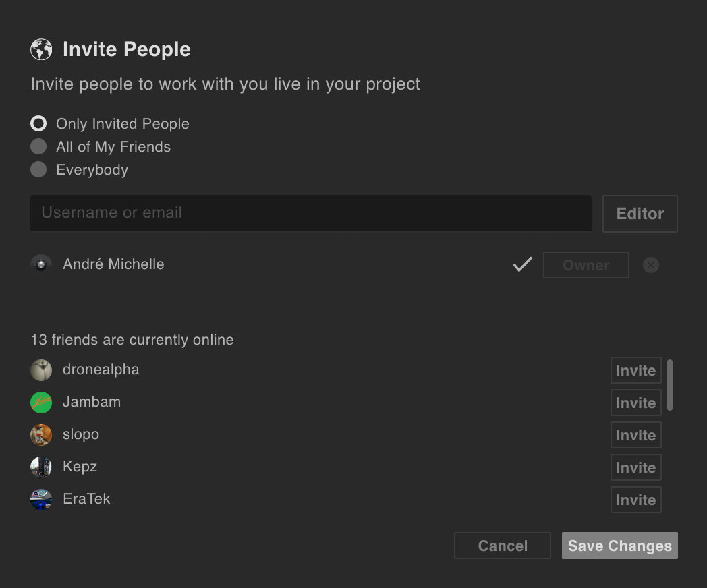Remove André Michelle using the X icon

pos(650,265)
